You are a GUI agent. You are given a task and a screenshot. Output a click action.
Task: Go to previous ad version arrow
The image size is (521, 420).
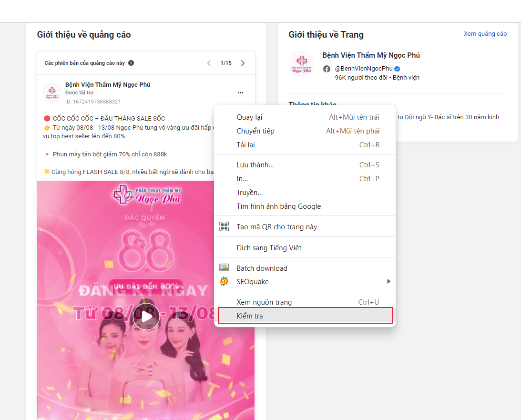pyautogui.click(x=209, y=63)
